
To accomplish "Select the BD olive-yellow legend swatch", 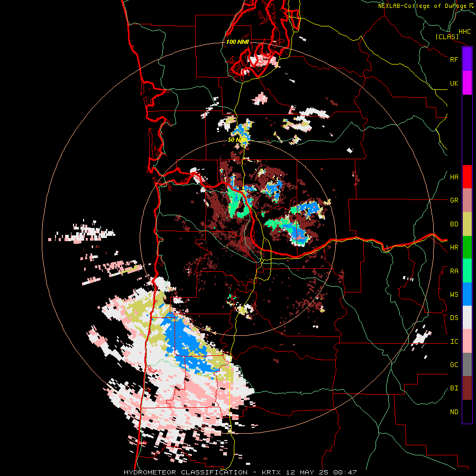I will pos(467,224).
